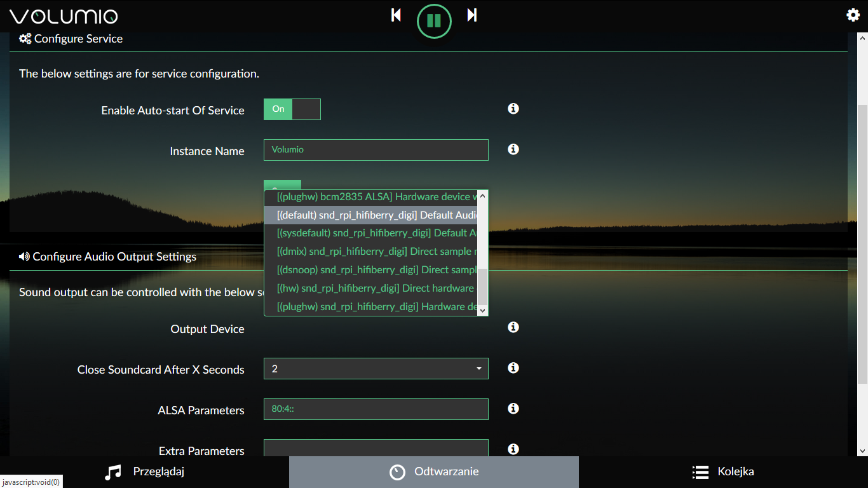Select (dmix) snd_rpi_hifiberry_digi option
868x488 pixels.
[370, 252]
